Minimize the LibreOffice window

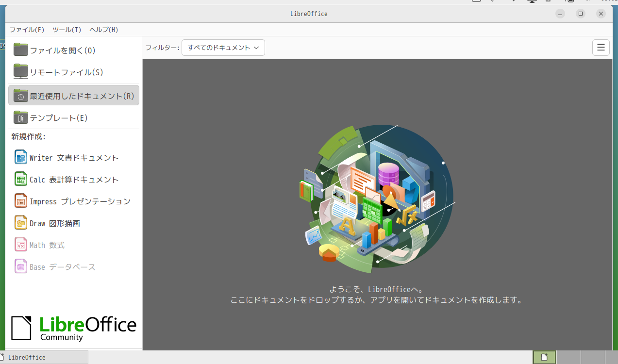[x=560, y=14]
